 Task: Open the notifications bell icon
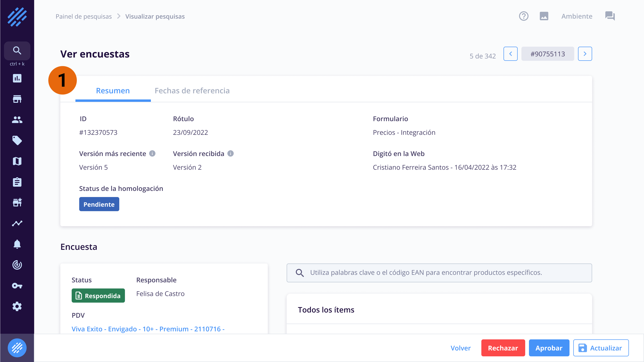coord(17,244)
